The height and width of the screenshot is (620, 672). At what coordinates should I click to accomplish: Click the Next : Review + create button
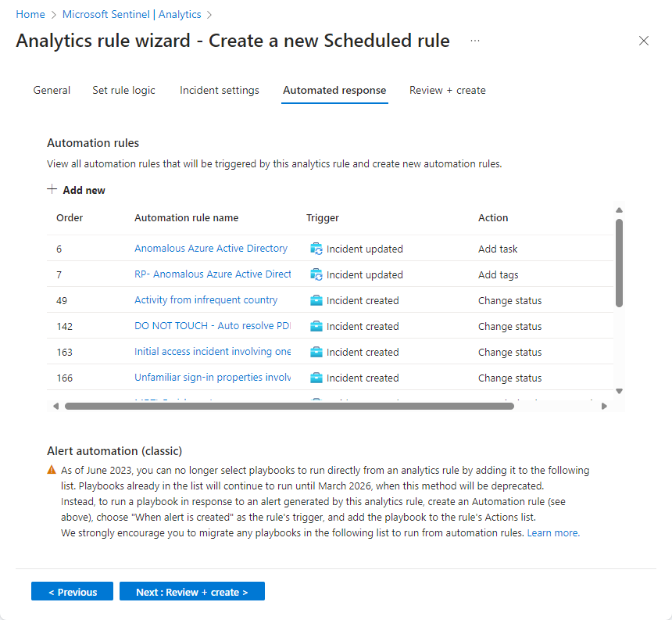point(191,591)
